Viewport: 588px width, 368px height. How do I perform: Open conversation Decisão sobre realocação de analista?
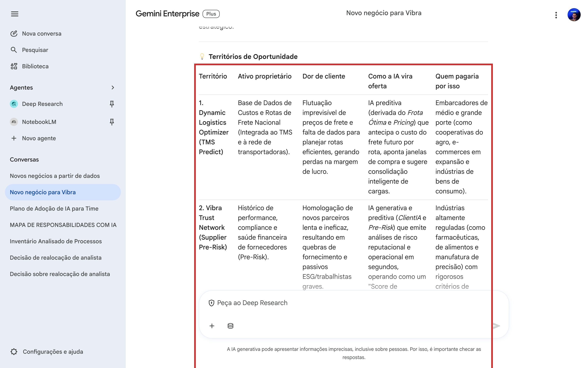click(x=60, y=274)
